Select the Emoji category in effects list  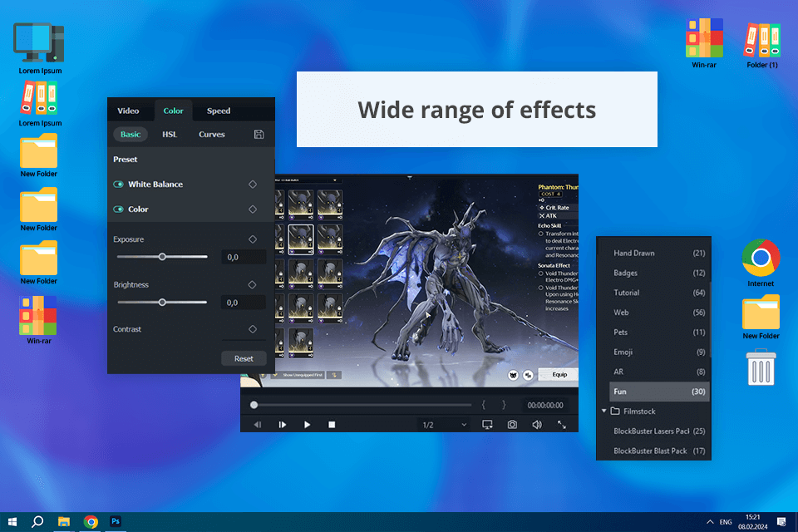pyautogui.click(x=623, y=352)
